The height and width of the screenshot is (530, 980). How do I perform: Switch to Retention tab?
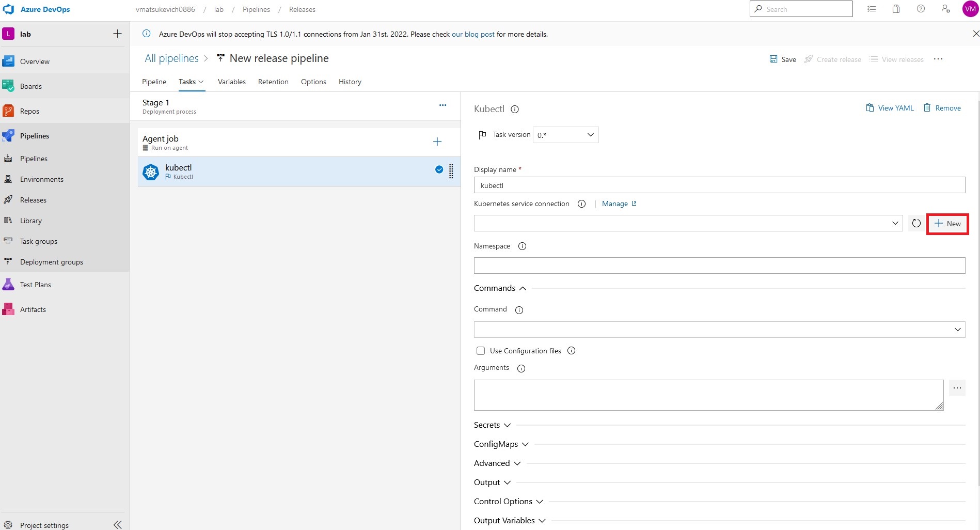273,82
